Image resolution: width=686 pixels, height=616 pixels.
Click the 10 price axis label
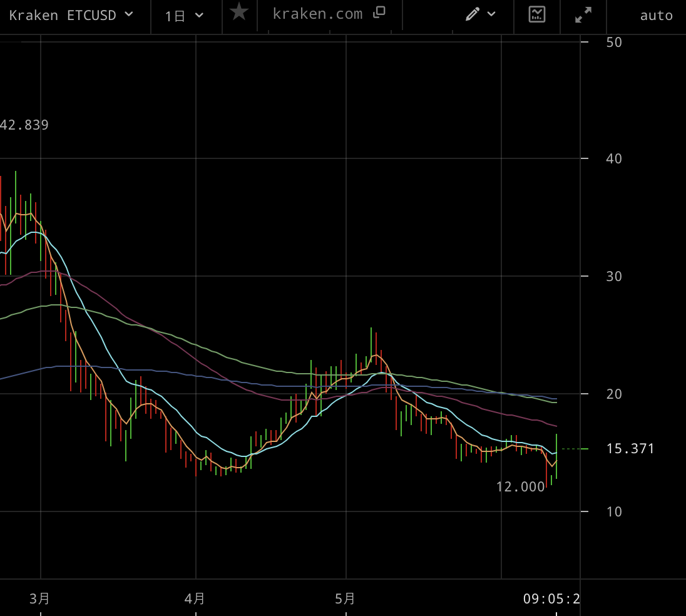pyautogui.click(x=614, y=512)
